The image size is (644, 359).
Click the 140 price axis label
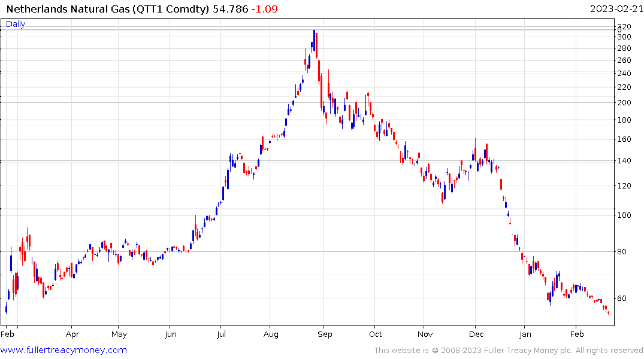[624, 161]
